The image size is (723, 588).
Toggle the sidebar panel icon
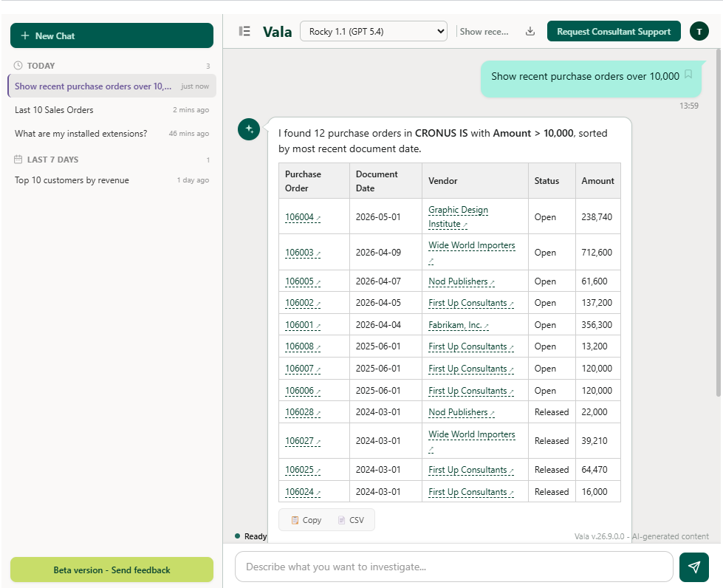244,31
